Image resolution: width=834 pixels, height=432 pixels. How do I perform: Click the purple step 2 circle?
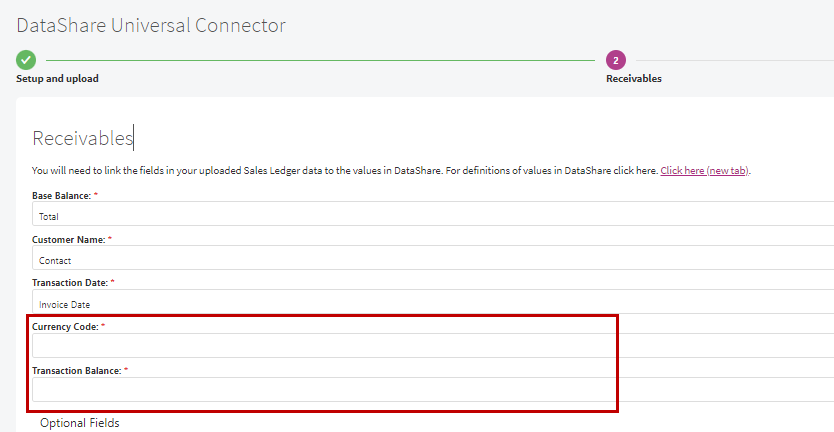[615, 60]
